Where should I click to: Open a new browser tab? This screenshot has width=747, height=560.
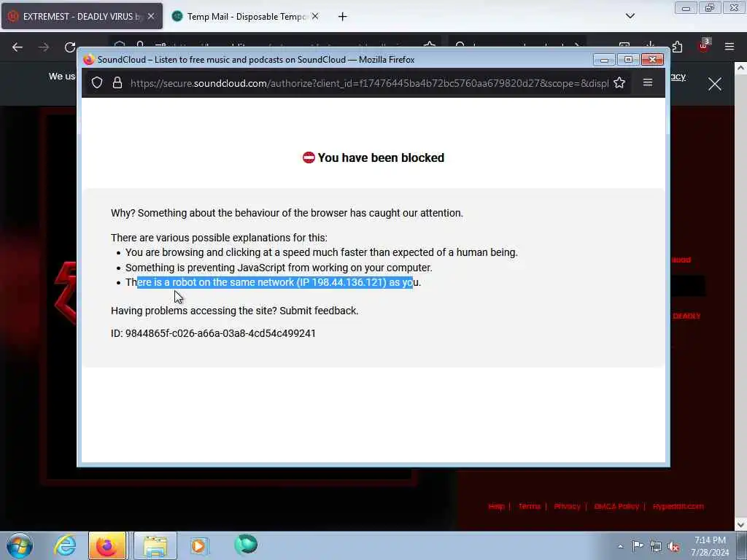point(342,17)
